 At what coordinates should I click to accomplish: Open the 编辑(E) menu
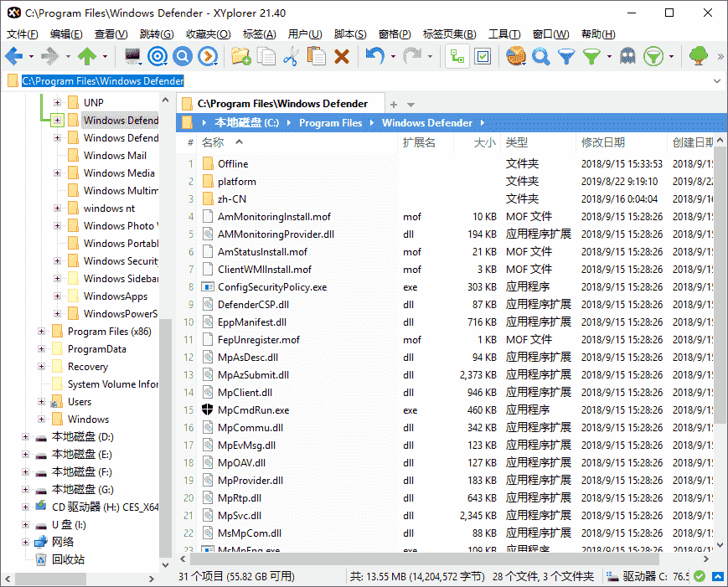tap(66, 33)
